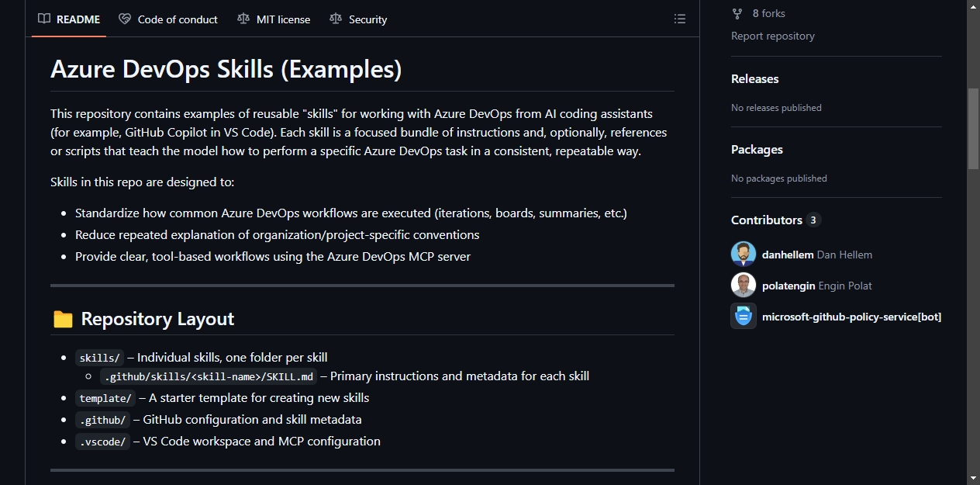The width and height of the screenshot is (980, 485).
Task: Click the scales icon beside Security
Action: click(336, 19)
